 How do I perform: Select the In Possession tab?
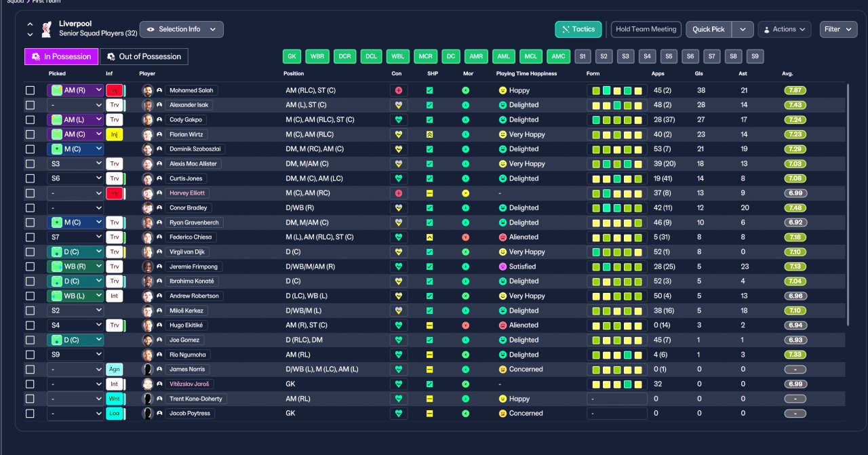61,57
